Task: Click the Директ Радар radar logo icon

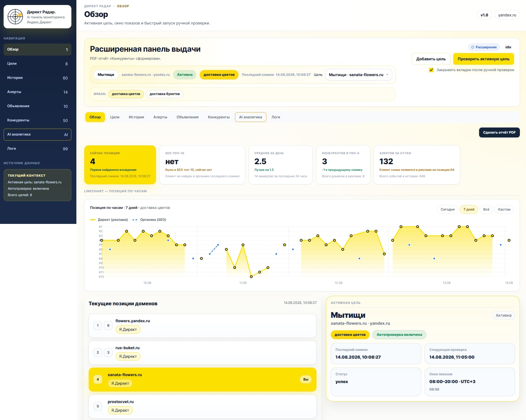Action: tap(15, 17)
